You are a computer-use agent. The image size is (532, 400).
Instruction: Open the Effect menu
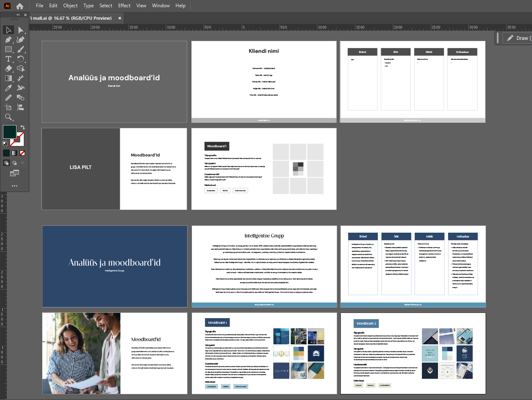pyautogui.click(x=124, y=6)
